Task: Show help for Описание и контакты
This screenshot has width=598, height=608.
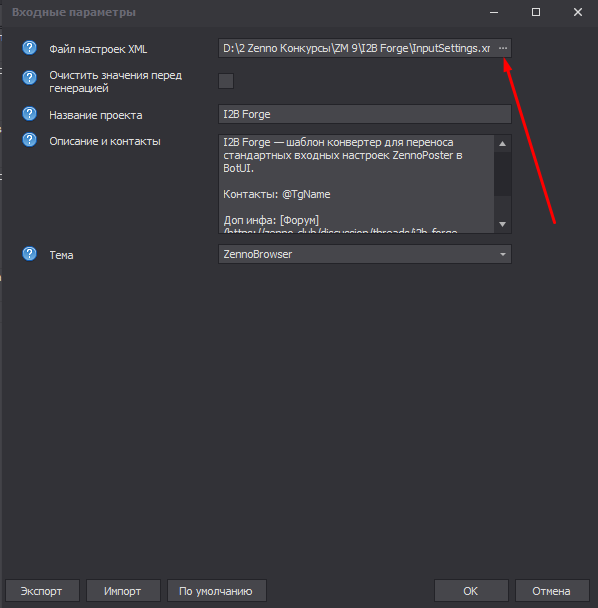Action: point(29,140)
